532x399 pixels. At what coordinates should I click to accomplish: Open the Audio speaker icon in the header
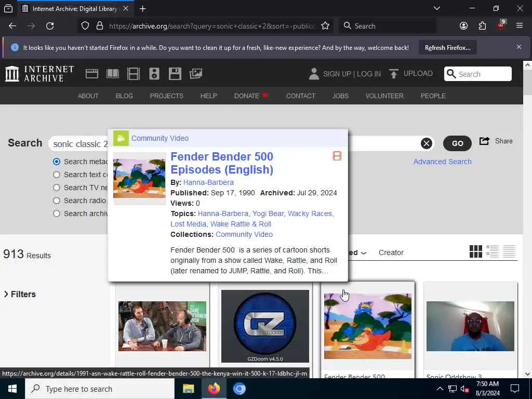click(x=154, y=74)
